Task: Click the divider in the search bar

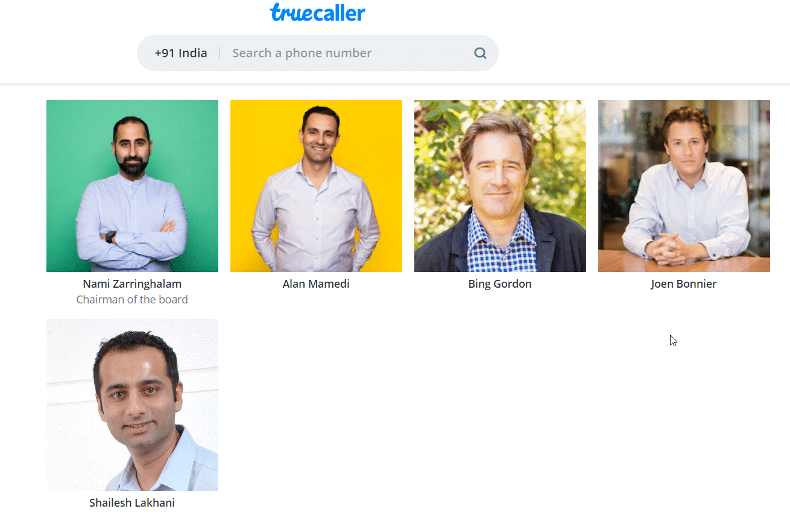Action: click(220, 53)
